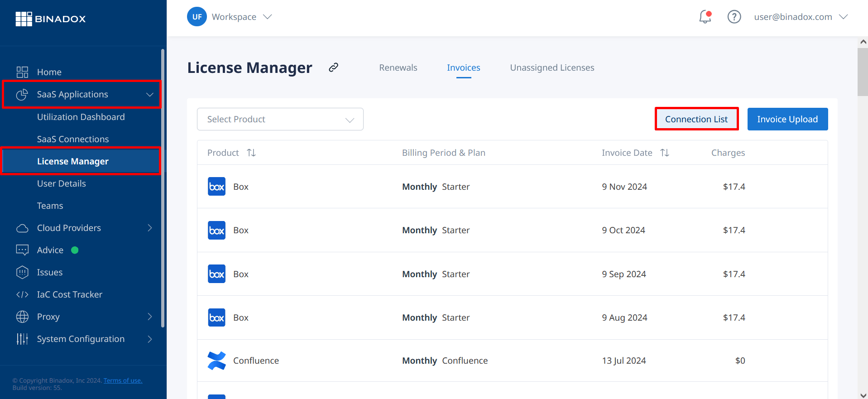This screenshot has height=399, width=868.
Task: Click 9 Oct 2024 invoice date
Action: (623, 230)
